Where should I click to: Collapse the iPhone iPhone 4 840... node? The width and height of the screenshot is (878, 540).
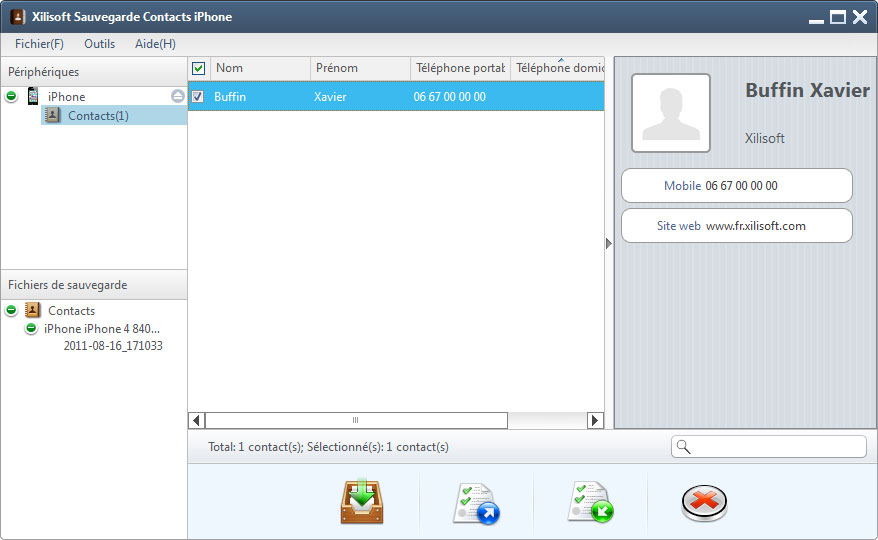[x=31, y=328]
